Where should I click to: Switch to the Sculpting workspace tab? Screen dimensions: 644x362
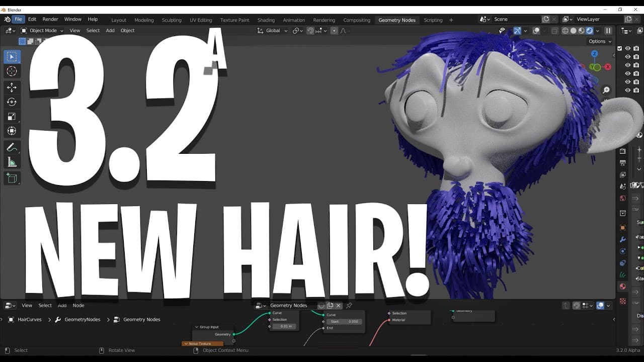(x=172, y=20)
